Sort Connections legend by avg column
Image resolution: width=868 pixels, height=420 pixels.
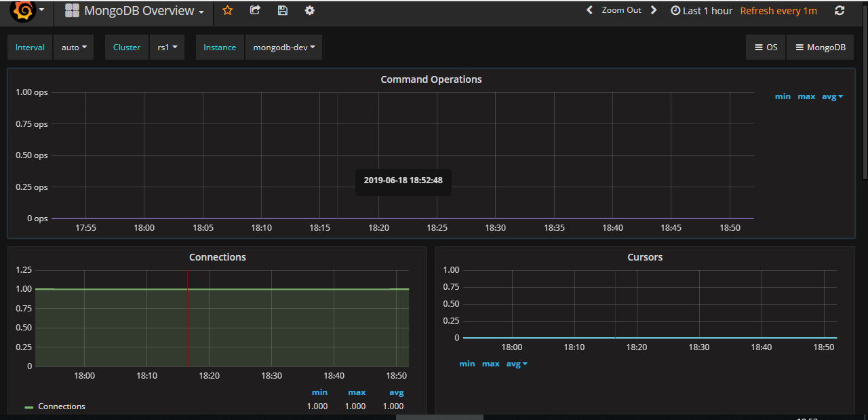click(x=396, y=392)
